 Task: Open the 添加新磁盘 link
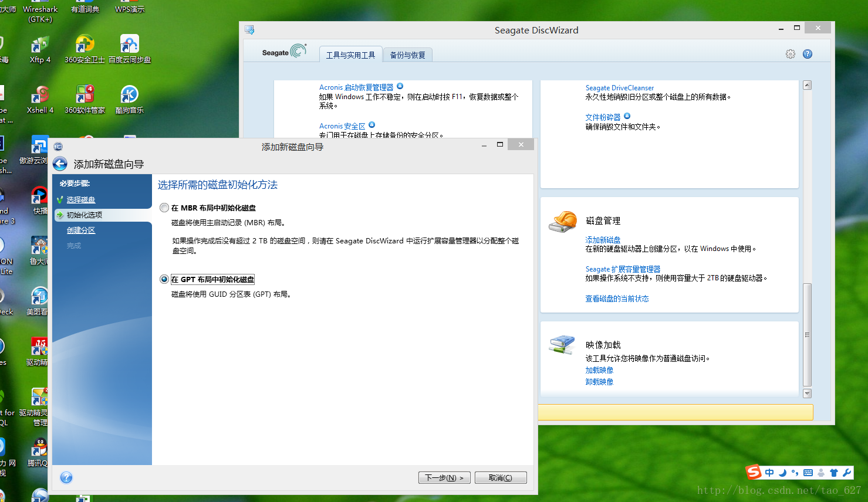[x=603, y=240]
